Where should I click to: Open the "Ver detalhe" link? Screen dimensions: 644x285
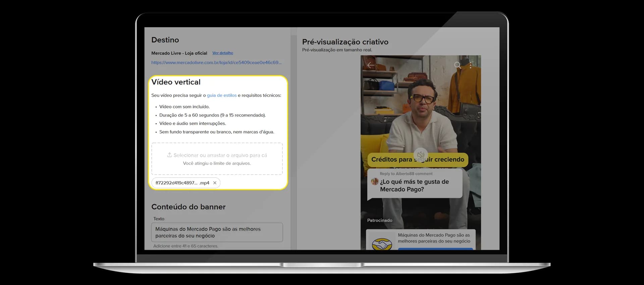point(223,53)
